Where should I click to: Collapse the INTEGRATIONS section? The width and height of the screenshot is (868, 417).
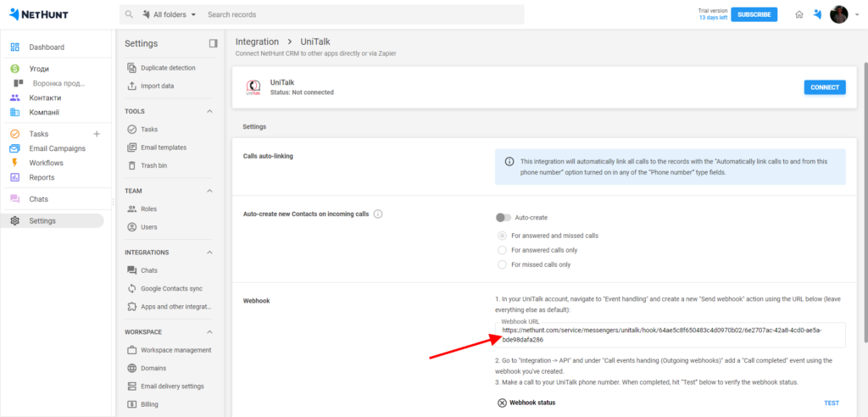tap(209, 253)
